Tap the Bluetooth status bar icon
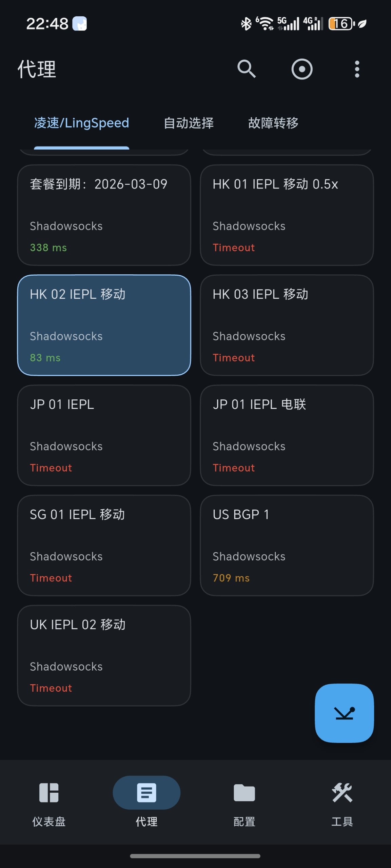 (246, 24)
